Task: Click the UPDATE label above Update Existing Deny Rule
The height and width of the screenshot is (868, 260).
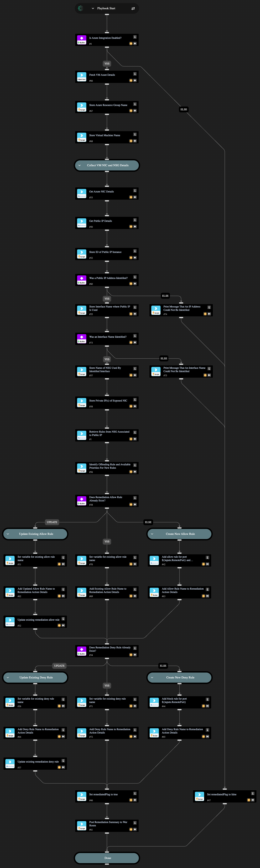Action: tap(59, 666)
